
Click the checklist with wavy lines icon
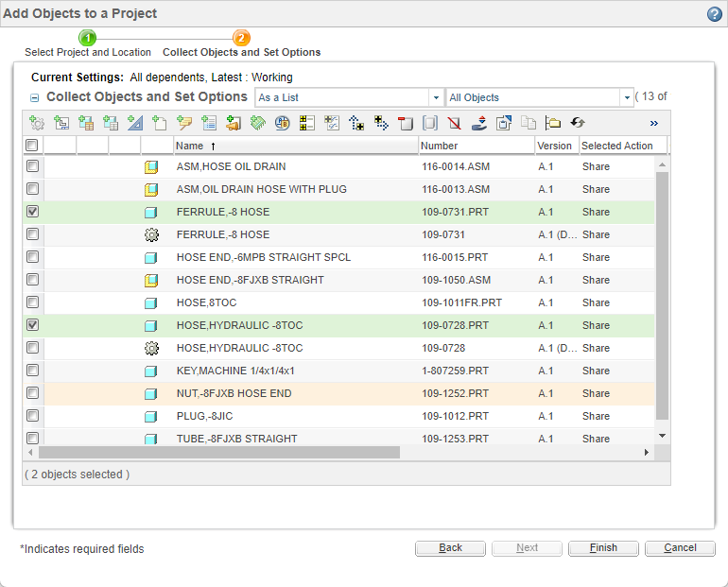point(332,123)
